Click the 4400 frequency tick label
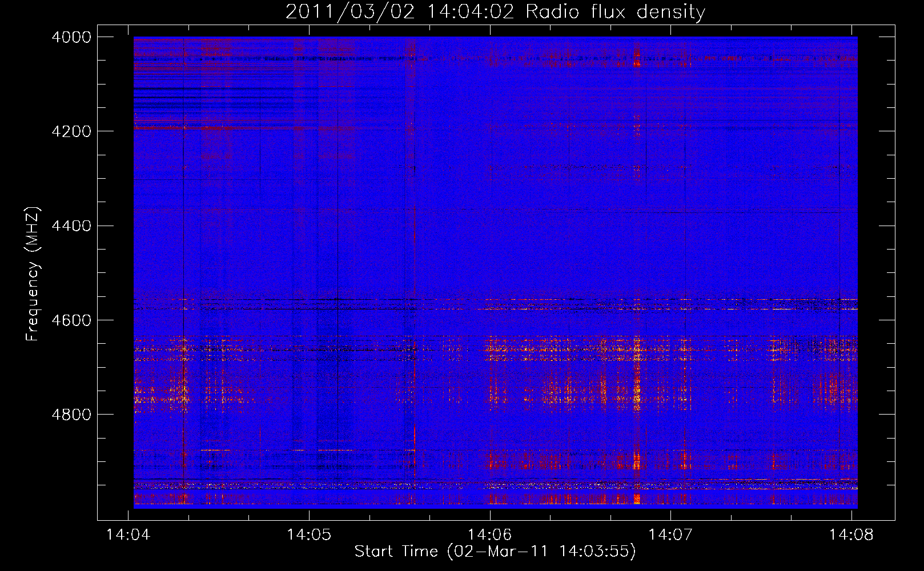924x571 pixels. click(x=71, y=226)
